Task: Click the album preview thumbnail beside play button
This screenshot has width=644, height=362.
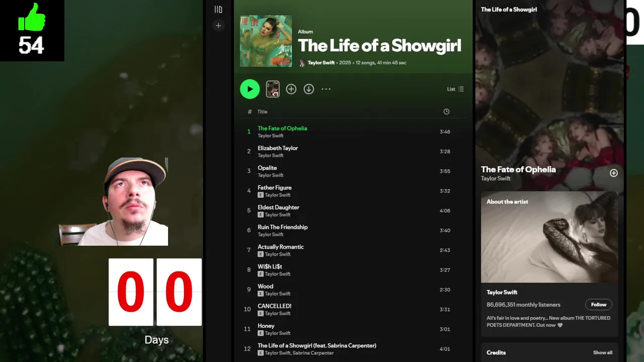Action: pyautogui.click(x=273, y=89)
